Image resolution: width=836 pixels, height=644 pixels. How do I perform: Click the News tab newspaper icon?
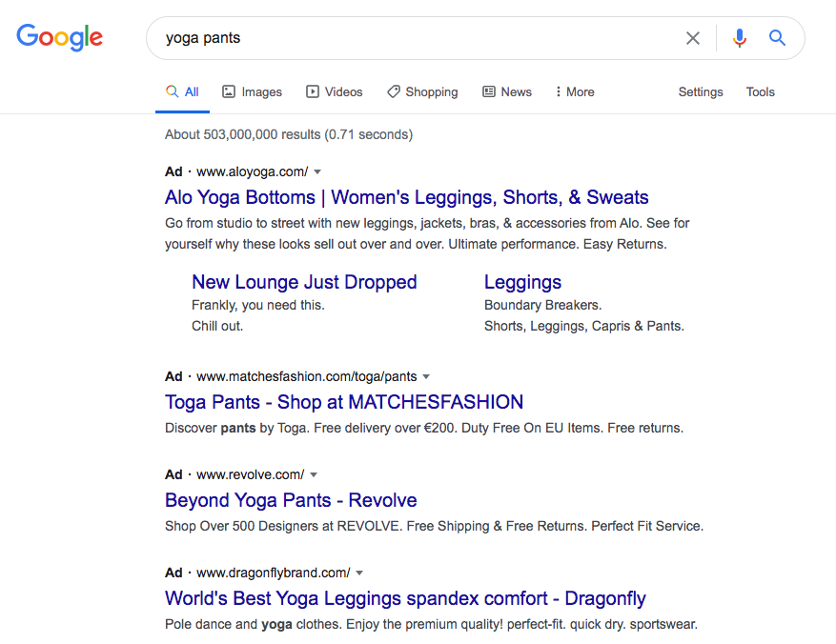489,91
